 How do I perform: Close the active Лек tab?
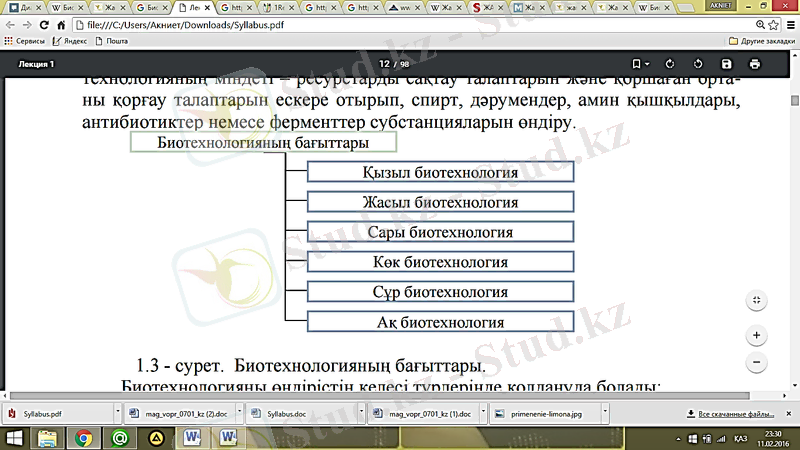pyautogui.click(x=207, y=8)
